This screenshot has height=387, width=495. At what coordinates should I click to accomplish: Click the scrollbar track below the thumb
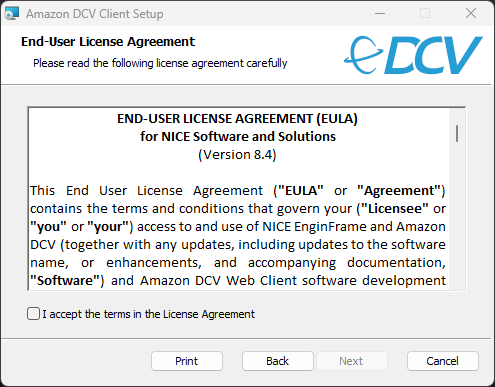coord(457,217)
